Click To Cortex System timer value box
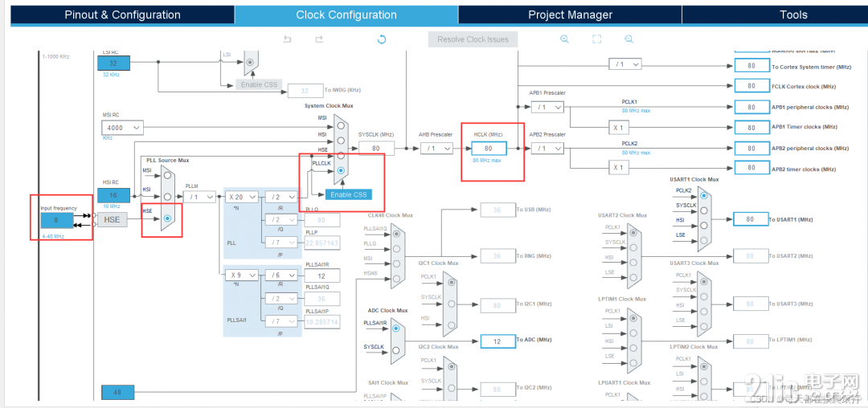The width and height of the screenshot is (868, 408). pyautogui.click(x=751, y=65)
